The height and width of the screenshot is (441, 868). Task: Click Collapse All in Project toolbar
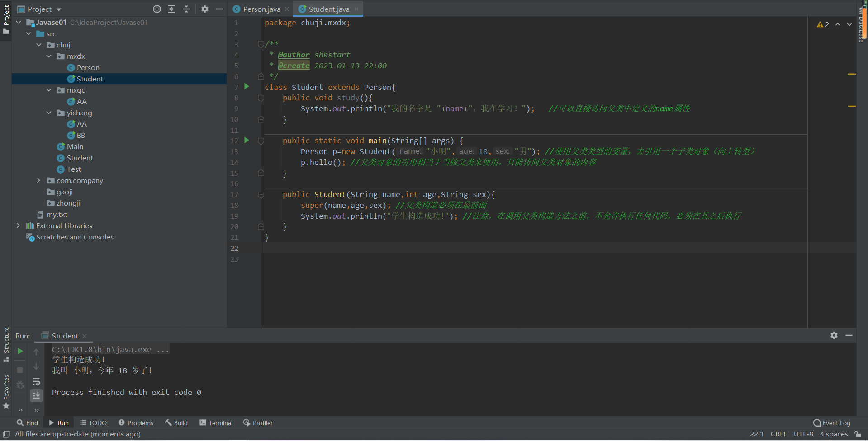click(186, 9)
